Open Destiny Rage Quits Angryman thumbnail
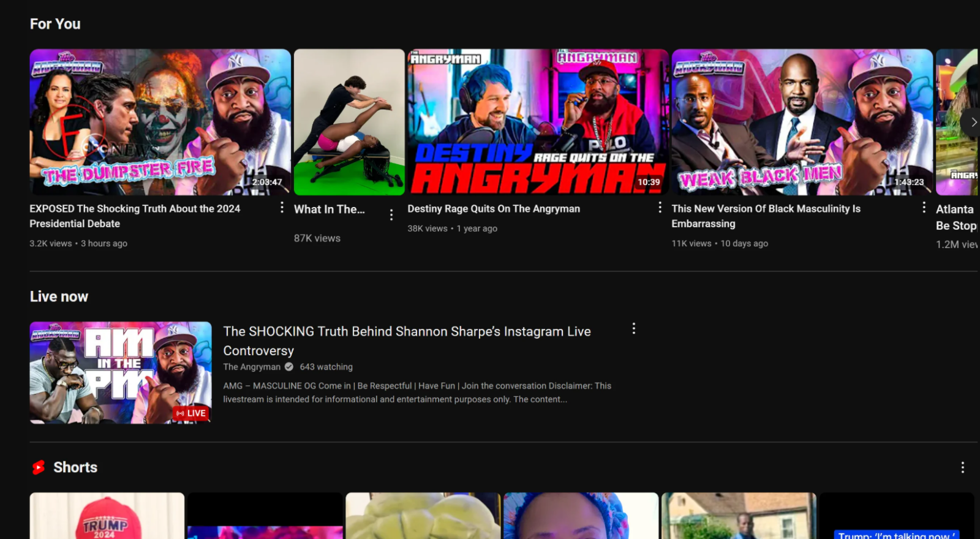980x539 pixels. tap(538, 122)
